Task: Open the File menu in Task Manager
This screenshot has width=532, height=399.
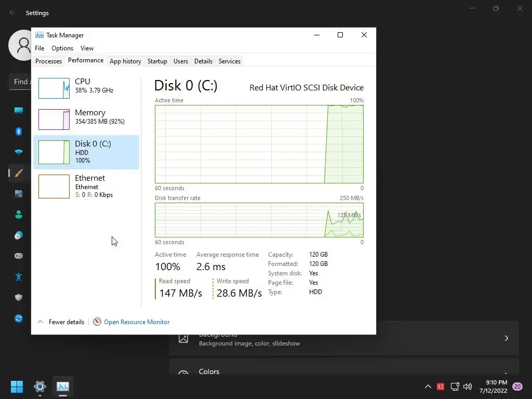Action: [39, 48]
